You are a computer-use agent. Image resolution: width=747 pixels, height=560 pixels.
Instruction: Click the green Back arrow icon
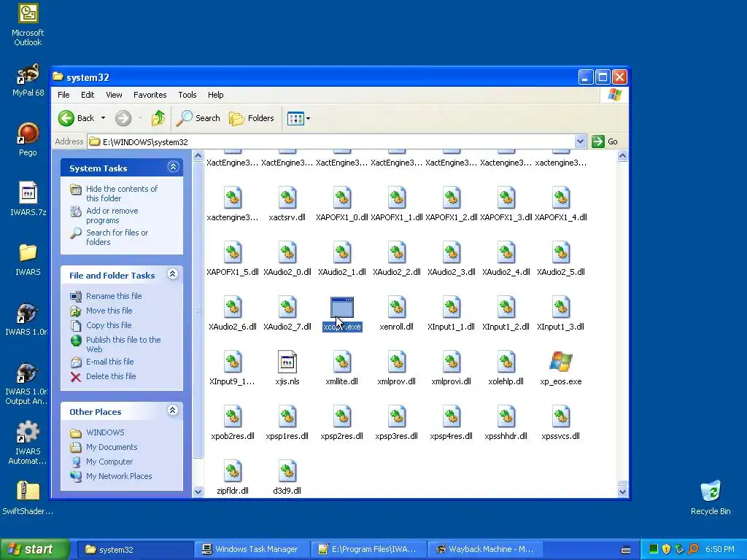[x=66, y=118]
